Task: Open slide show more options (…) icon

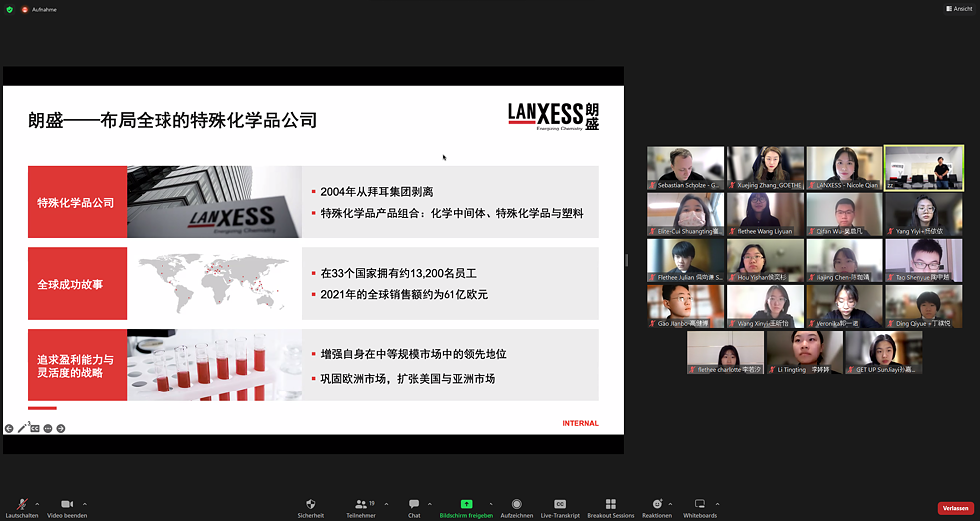Action: [x=48, y=428]
